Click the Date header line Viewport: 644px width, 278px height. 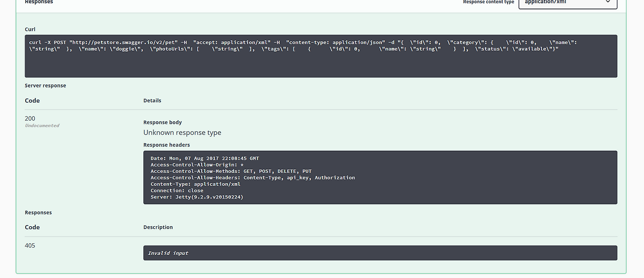click(x=205, y=158)
